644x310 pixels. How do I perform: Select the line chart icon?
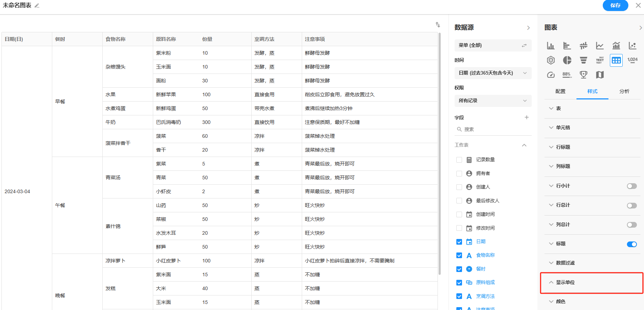tap(600, 46)
